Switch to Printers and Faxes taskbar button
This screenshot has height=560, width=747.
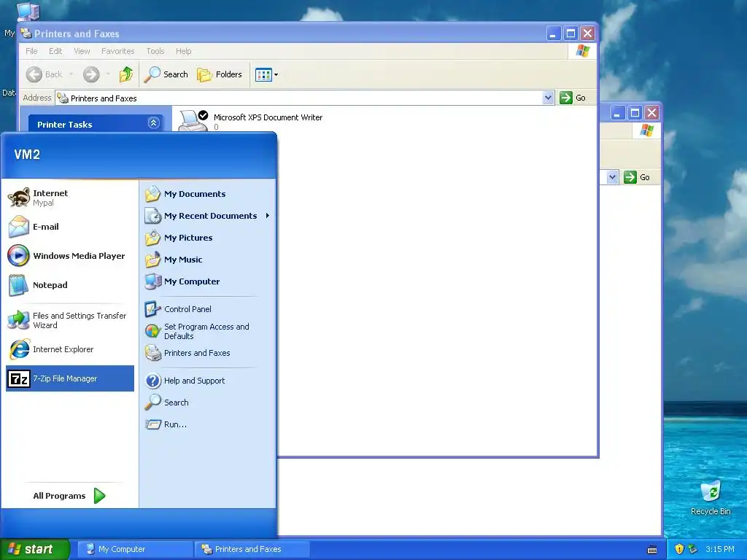pyautogui.click(x=252, y=549)
